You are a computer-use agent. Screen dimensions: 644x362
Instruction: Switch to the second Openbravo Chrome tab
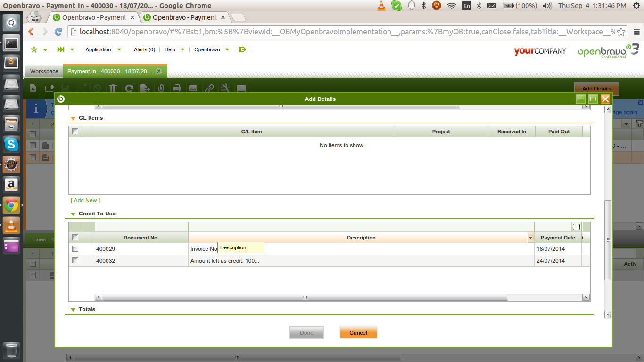point(185,17)
